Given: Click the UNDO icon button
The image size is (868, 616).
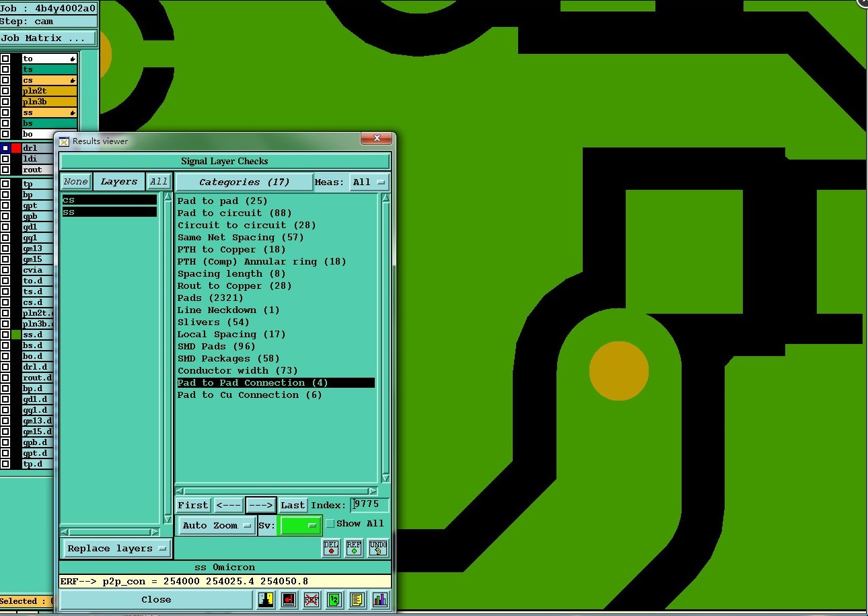Looking at the screenshot, I should click(378, 547).
